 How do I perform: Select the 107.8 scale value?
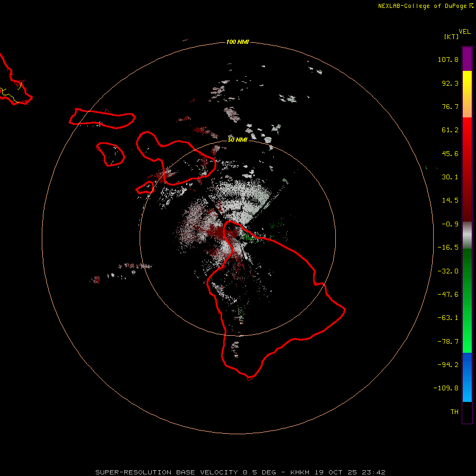point(448,59)
